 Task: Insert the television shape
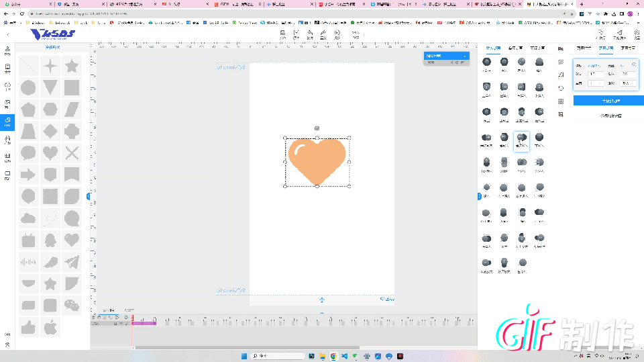[28, 240]
